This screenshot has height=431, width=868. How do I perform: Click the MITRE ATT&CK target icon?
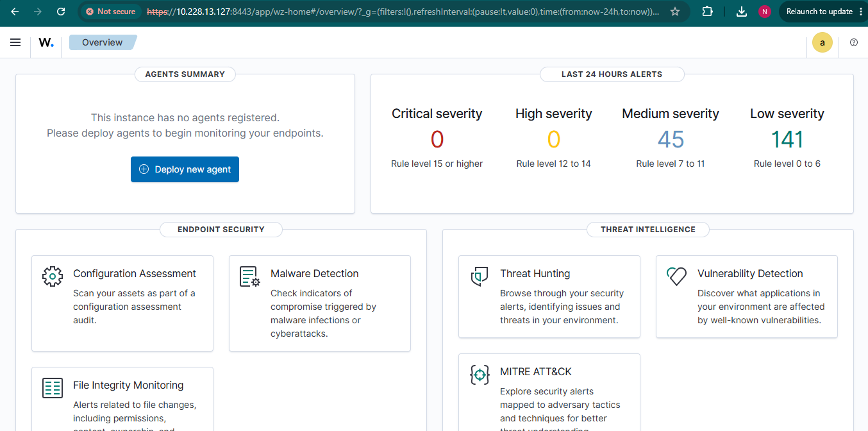click(x=480, y=375)
